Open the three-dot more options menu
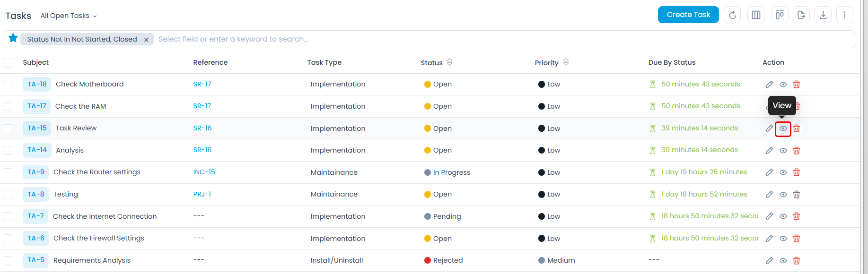 pos(844,15)
